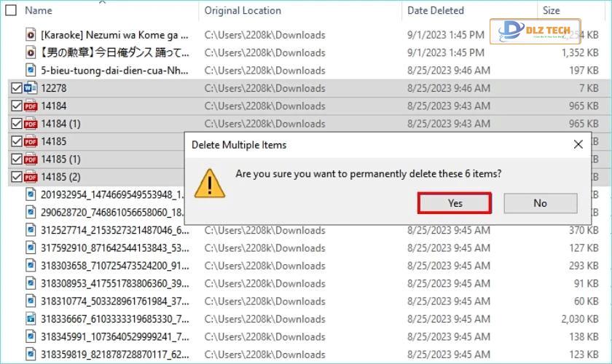The image size is (612, 364).
Task: Click the 2,030 KB size value
Action: tap(580, 319)
